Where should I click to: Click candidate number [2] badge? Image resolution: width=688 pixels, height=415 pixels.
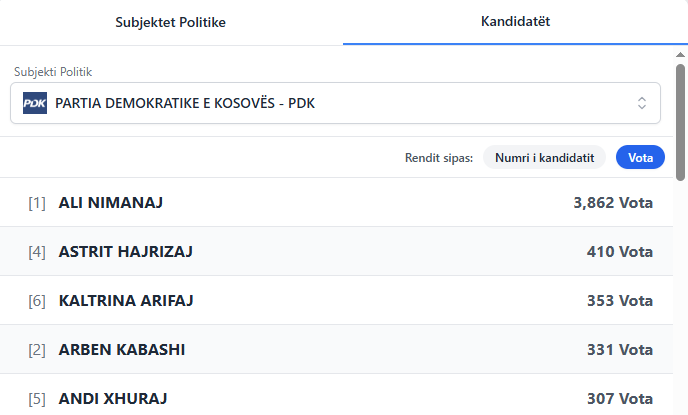coord(37,350)
